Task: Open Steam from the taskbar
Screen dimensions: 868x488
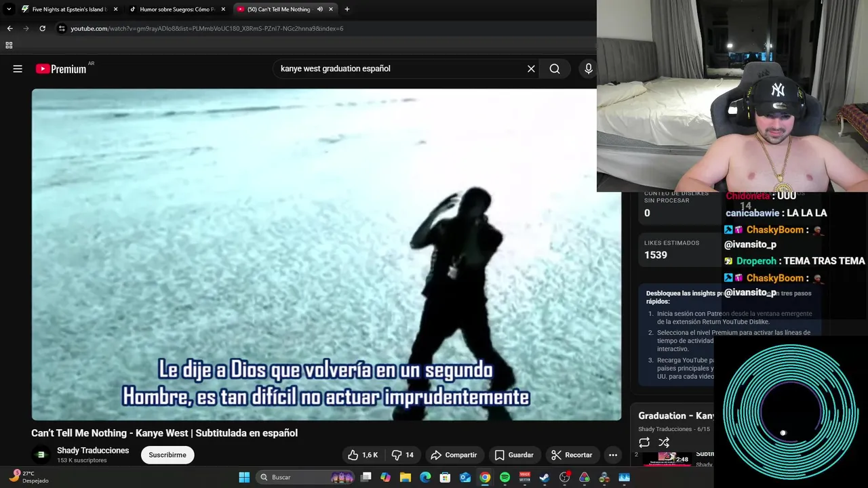Action: point(545,477)
